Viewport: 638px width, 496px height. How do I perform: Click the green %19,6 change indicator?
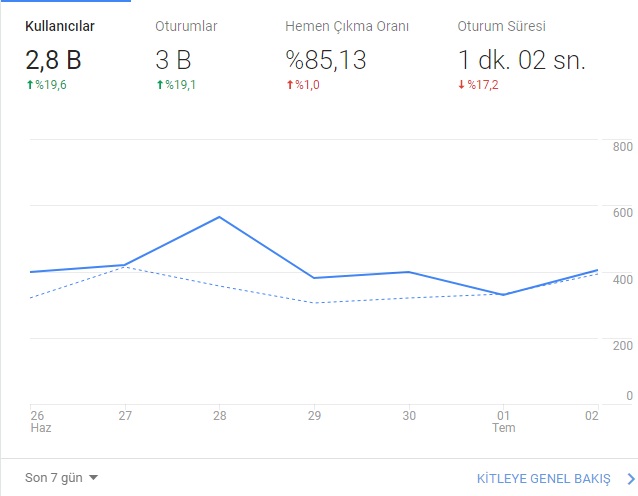pos(46,85)
